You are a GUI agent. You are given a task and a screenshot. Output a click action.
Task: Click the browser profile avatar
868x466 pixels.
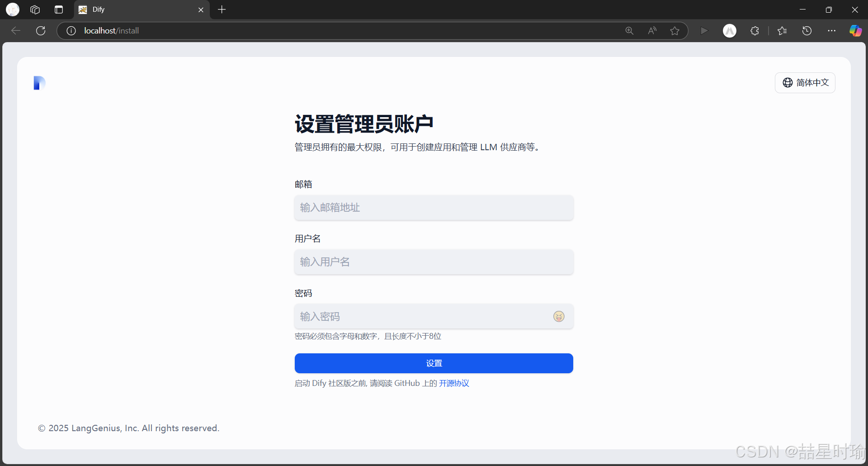(x=13, y=10)
